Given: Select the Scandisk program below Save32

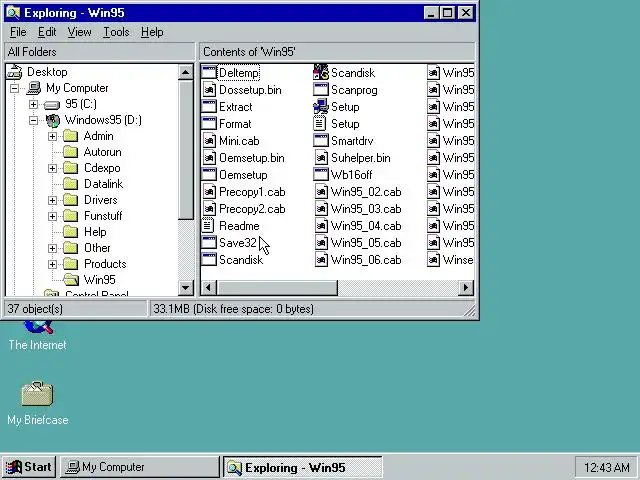Looking at the screenshot, I should point(233,260).
